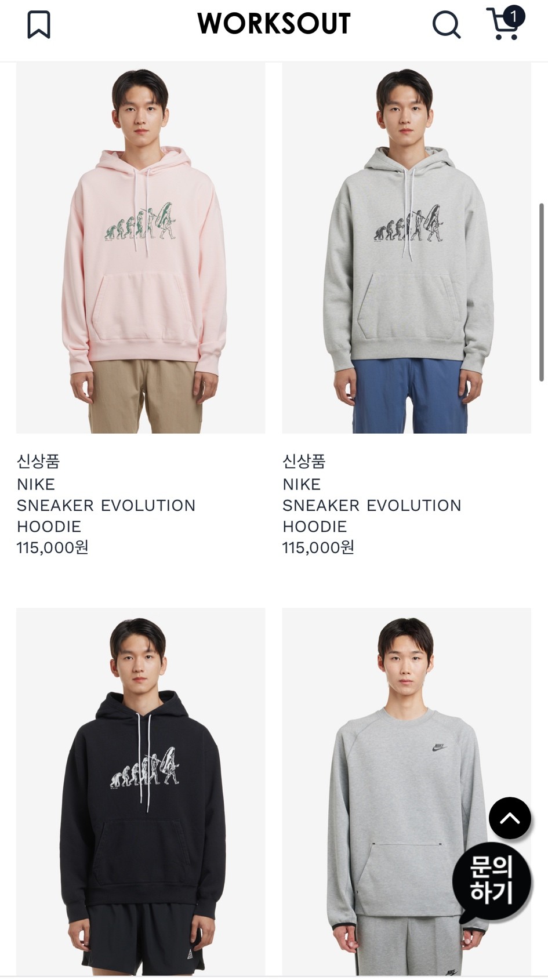Viewport: 548px width, 980px height.
Task: Go home via WORKSOUT logo
Action: (274, 24)
